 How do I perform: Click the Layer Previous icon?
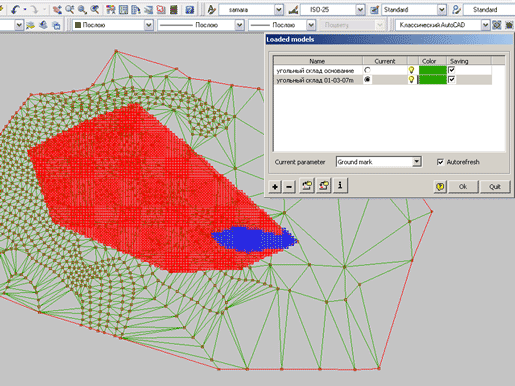pos(43,25)
